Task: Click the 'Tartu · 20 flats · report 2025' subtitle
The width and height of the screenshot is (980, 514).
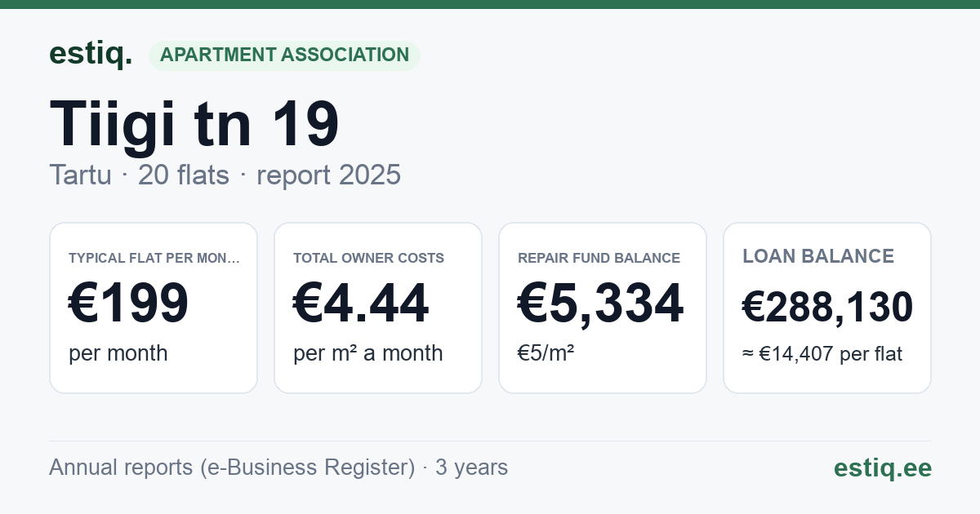Action: (225, 175)
